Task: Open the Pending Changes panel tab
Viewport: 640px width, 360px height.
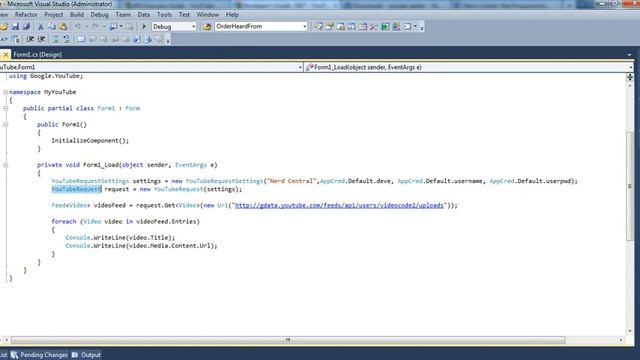Action: click(x=39, y=355)
